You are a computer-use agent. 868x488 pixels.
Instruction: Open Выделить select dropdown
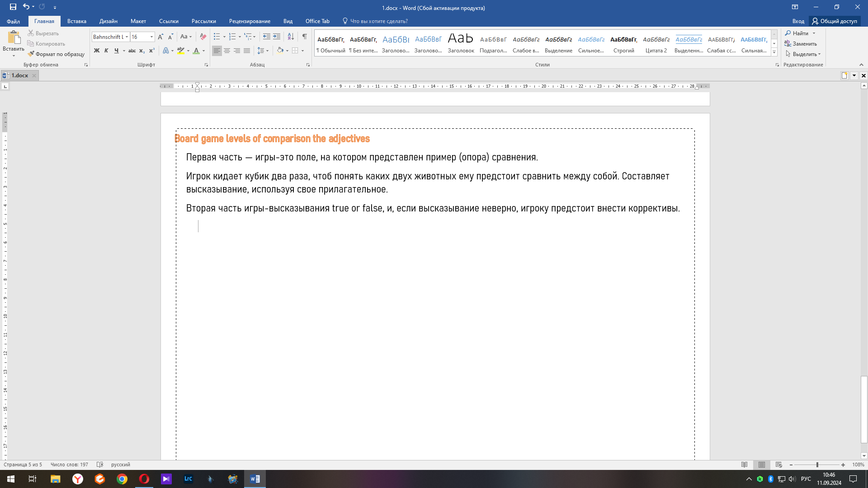click(803, 54)
